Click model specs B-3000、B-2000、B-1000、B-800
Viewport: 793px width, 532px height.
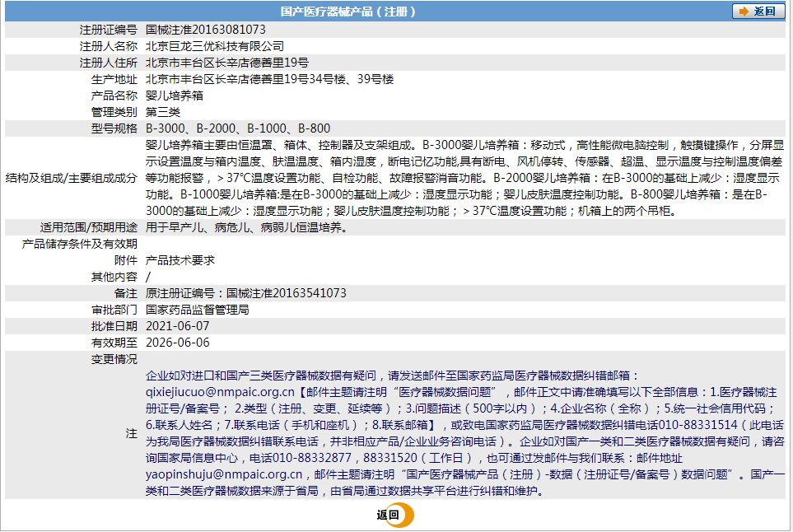point(238,128)
